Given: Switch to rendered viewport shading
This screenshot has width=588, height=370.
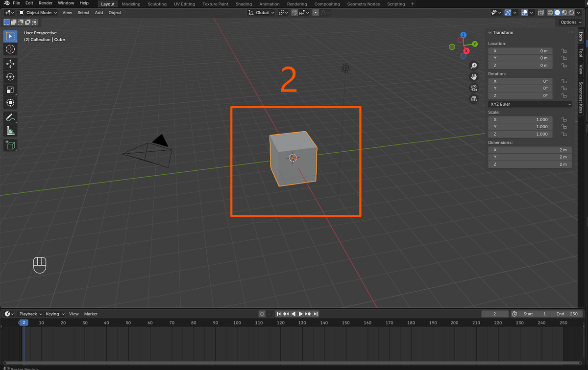Looking at the screenshot, I should (x=571, y=13).
